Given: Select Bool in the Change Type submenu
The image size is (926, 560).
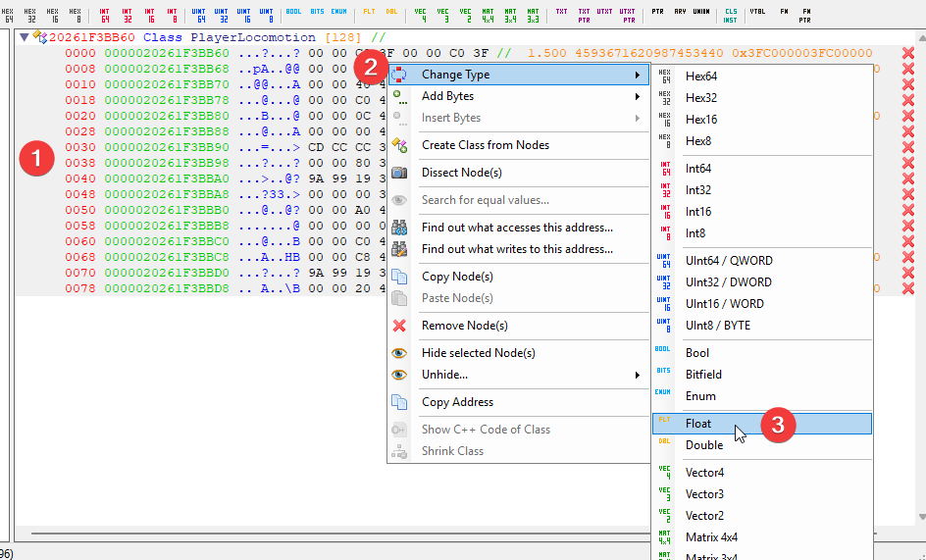Looking at the screenshot, I should (x=762, y=353).
